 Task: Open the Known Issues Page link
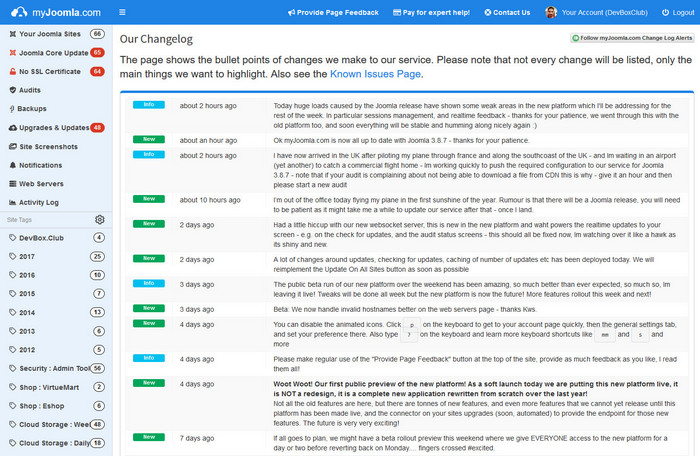[375, 74]
